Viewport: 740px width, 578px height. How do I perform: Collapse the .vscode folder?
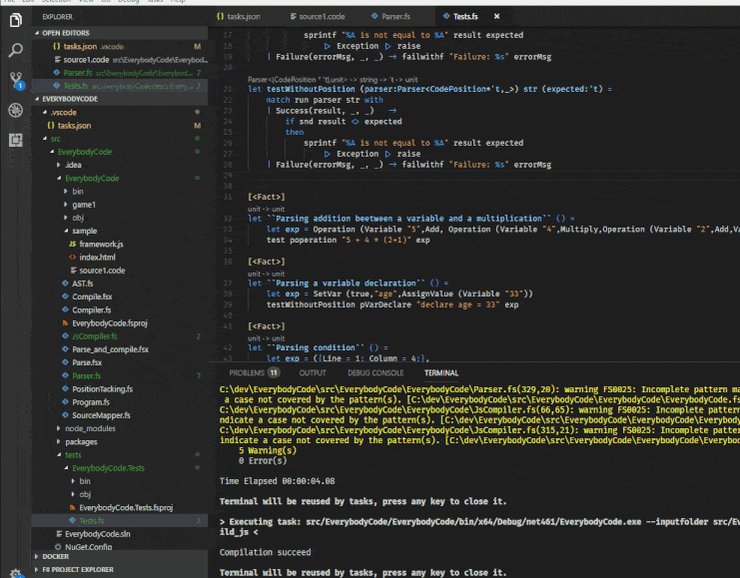[x=64, y=112]
